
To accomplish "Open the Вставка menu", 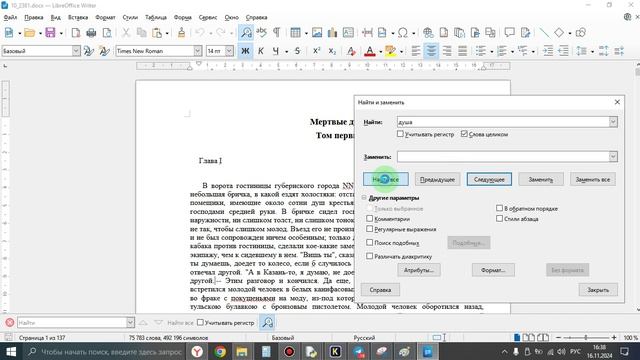I will tap(78, 18).
